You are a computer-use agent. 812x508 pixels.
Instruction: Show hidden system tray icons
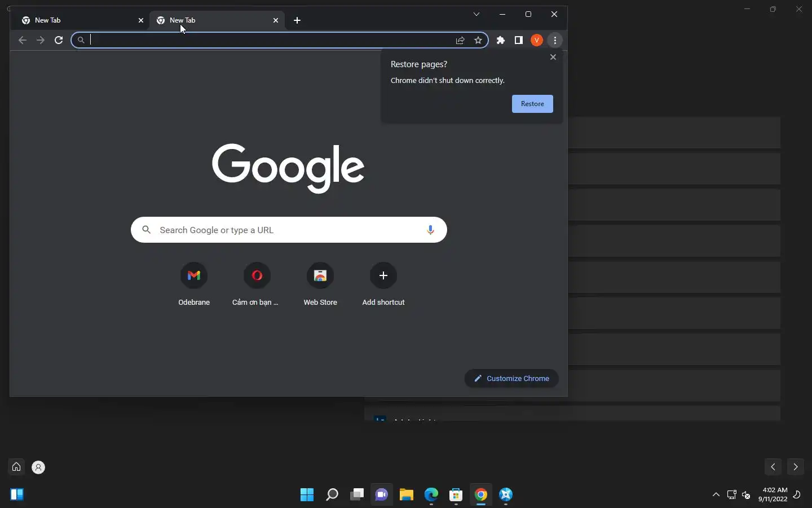[x=716, y=494]
